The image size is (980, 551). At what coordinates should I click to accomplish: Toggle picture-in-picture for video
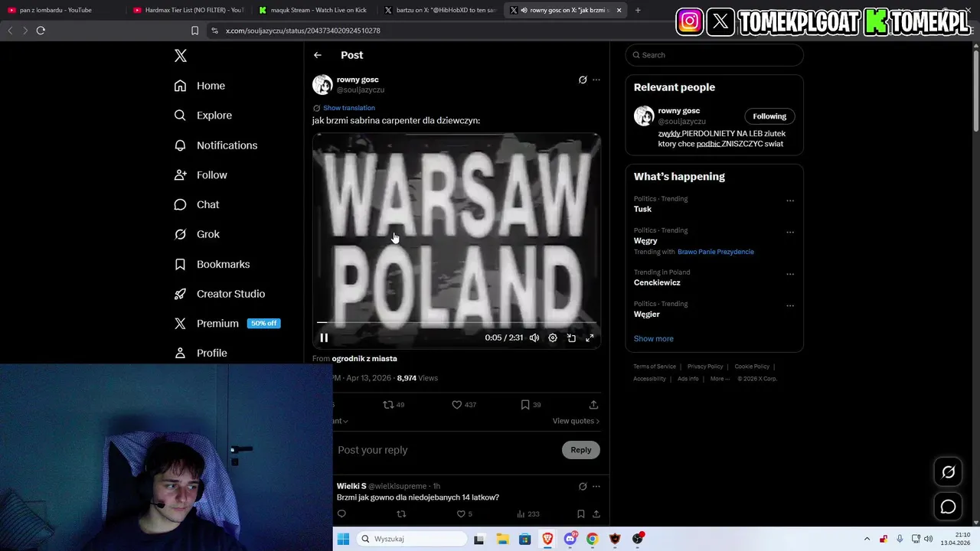click(x=571, y=337)
